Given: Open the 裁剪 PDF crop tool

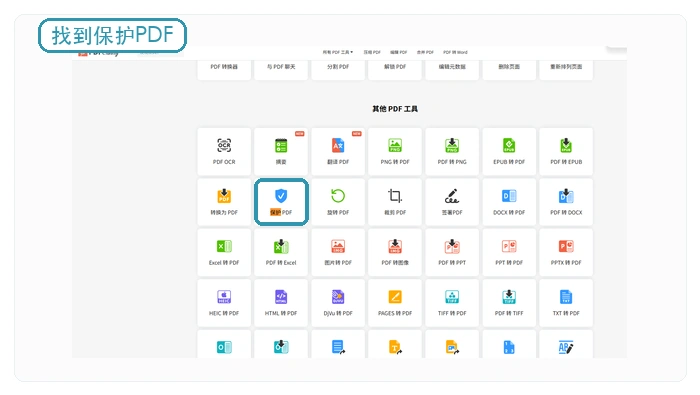Looking at the screenshot, I should click(395, 202).
